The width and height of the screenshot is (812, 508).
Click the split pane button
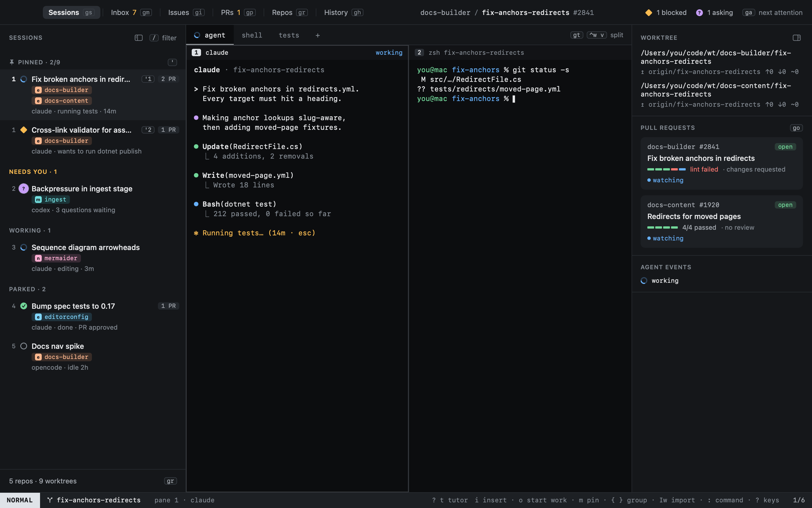click(x=605, y=35)
